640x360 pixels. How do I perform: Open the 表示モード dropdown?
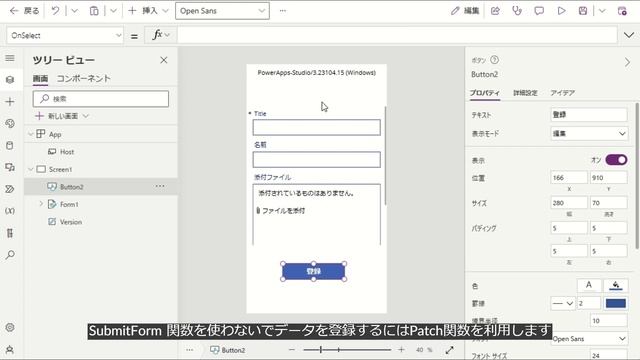coord(589,134)
